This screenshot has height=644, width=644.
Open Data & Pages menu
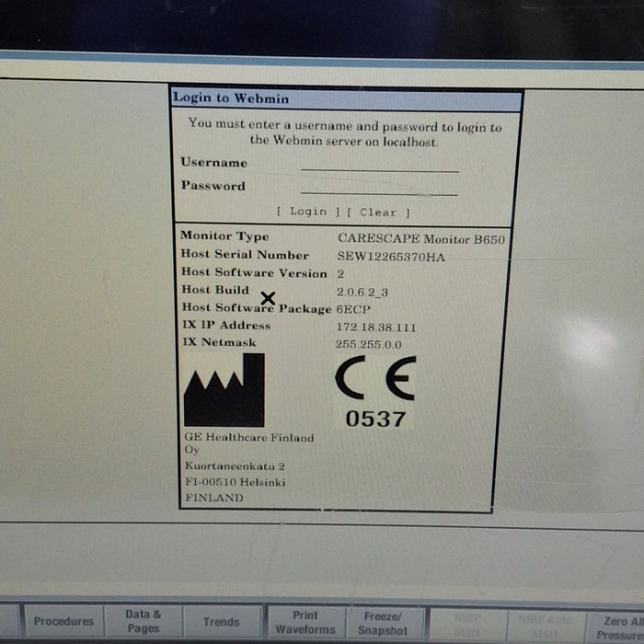(143, 621)
